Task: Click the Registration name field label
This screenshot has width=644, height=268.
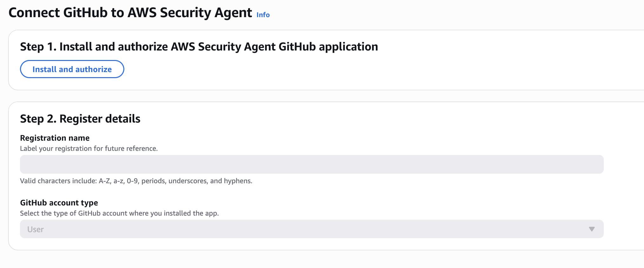Action: [x=55, y=138]
